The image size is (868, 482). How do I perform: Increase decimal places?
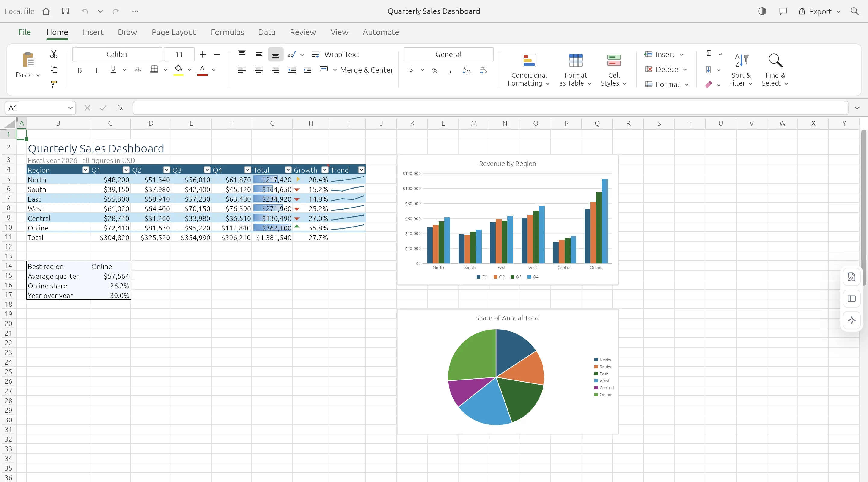(x=467, y=70)
